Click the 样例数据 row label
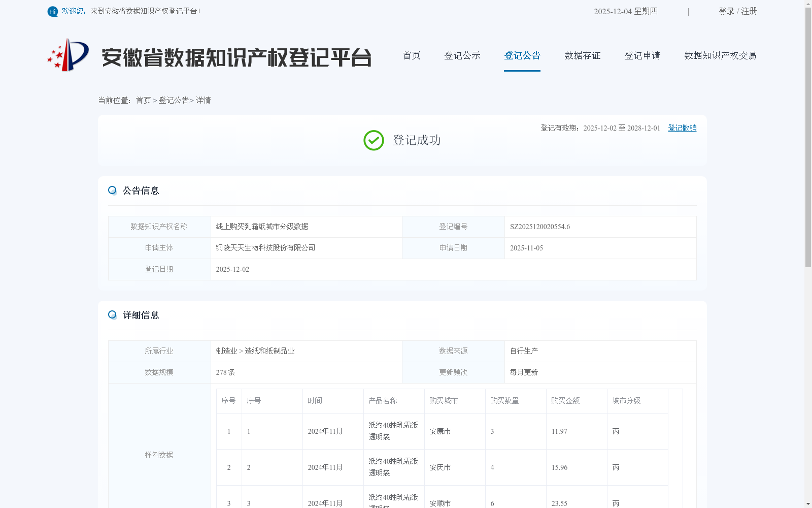 pos(159,455)
